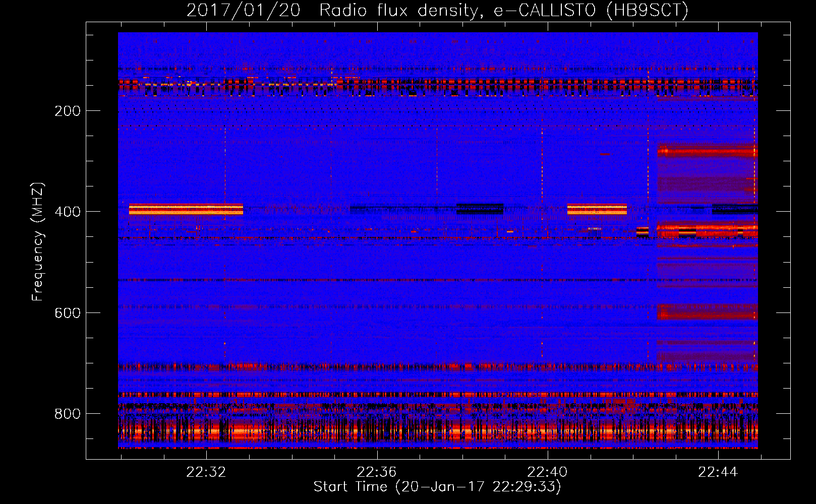Click the 800 frequency tick label

tap(68, 414)
